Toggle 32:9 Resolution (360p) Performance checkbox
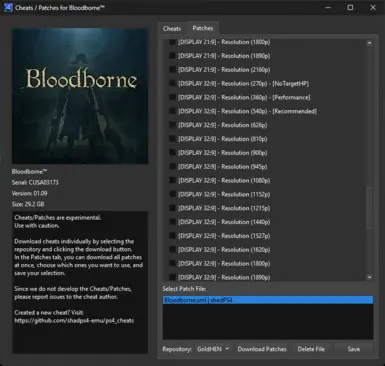The height and width of the screenshot is (366, 385). tap(172, 97)
